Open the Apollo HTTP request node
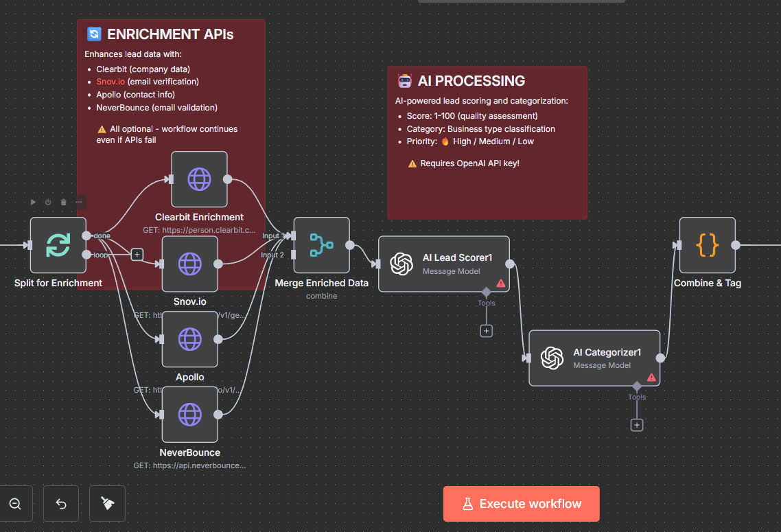The width and height of the screenshot is (781, 532). point(190,339)
